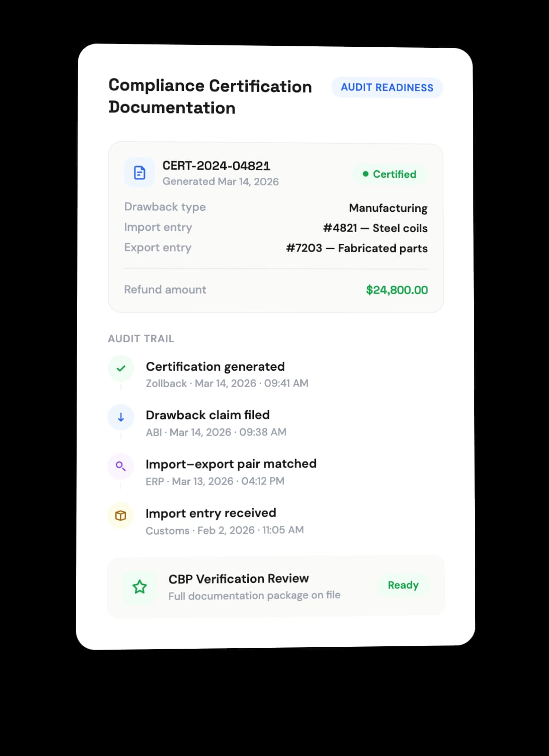Select the green checkmark for Certification generated
The height and width of the screenshot is (756, 549).
coord(121,368)
